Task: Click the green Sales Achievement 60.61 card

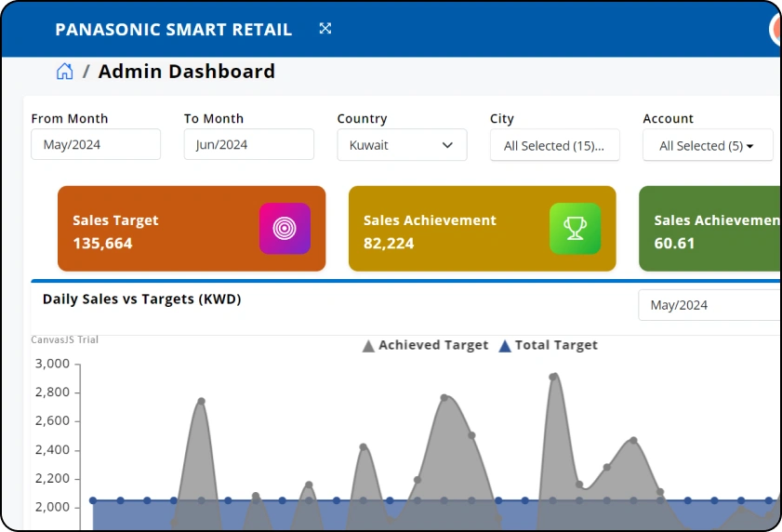Action: tap(709, 229)
